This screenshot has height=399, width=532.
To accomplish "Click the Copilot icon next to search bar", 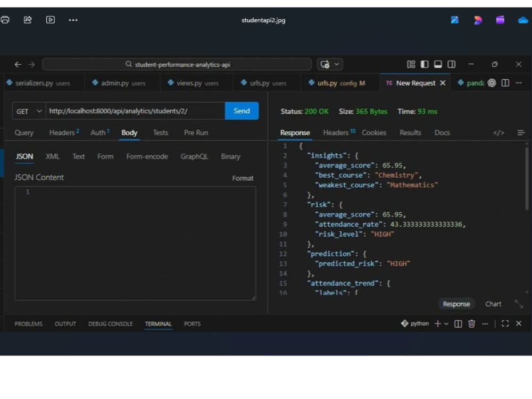I will (325, 64).
